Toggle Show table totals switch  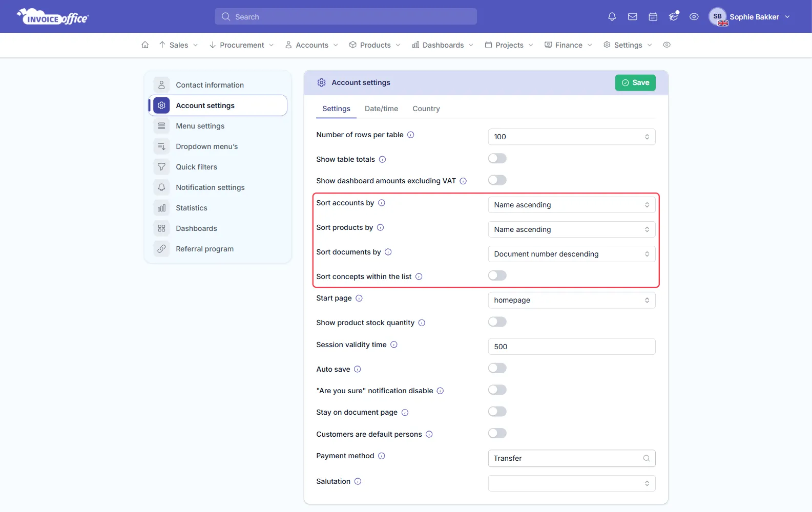click(x=497, y=159)
